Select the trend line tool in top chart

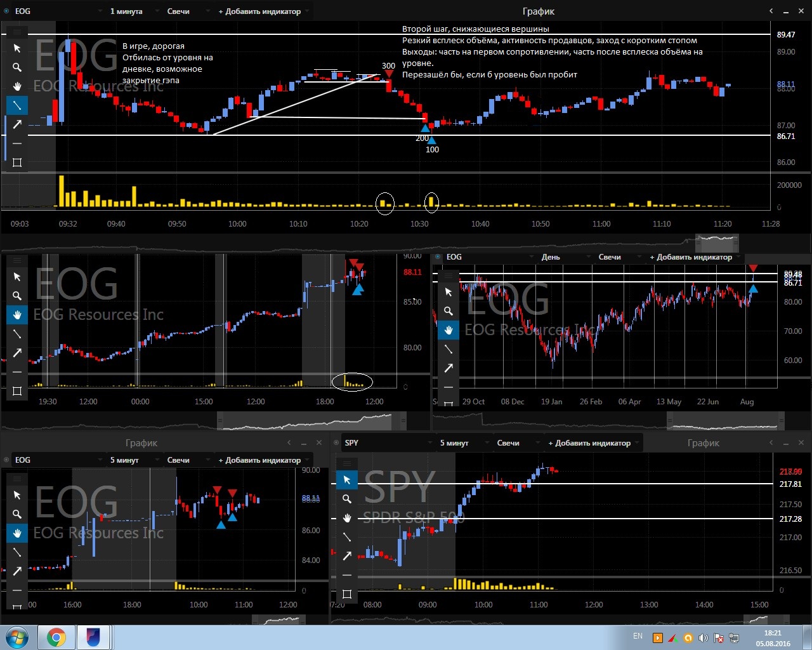tap(17, 105)
